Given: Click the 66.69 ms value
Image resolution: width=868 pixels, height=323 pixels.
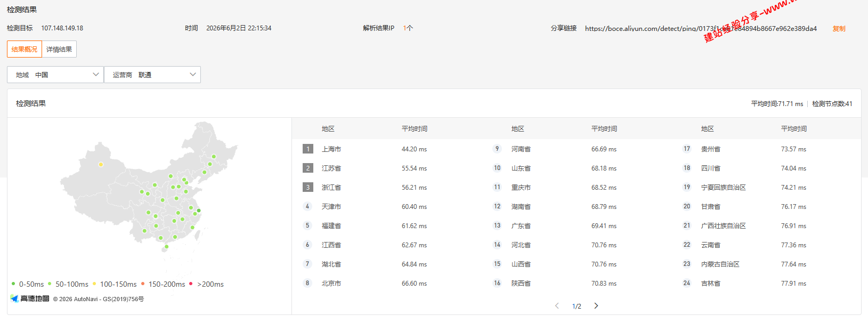Looking at the screenshot, I should (604, 149).
